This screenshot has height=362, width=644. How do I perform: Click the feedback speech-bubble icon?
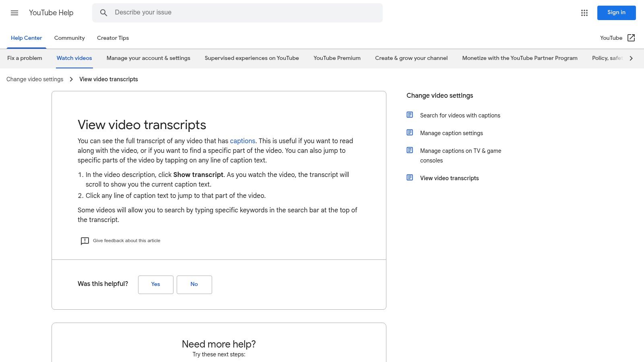click(85, 241)
